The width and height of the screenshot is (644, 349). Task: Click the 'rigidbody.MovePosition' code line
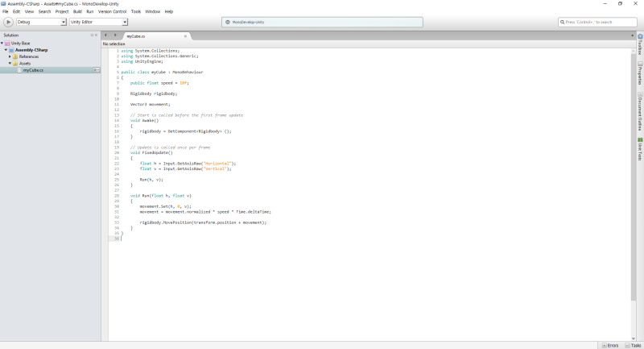203,222
